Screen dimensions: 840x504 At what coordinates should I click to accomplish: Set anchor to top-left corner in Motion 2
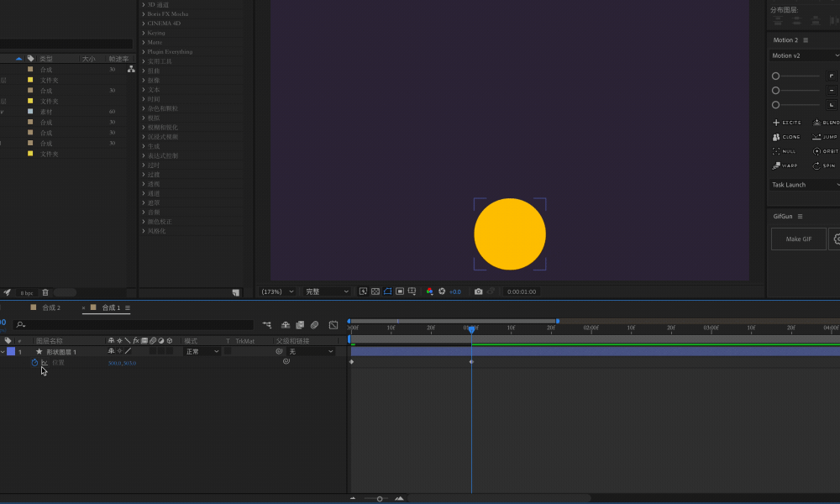point(832,76)
